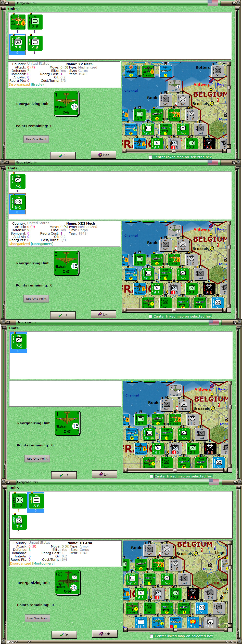
Task: Confirm with OK in III Arm window
Action: coord(64,635)
